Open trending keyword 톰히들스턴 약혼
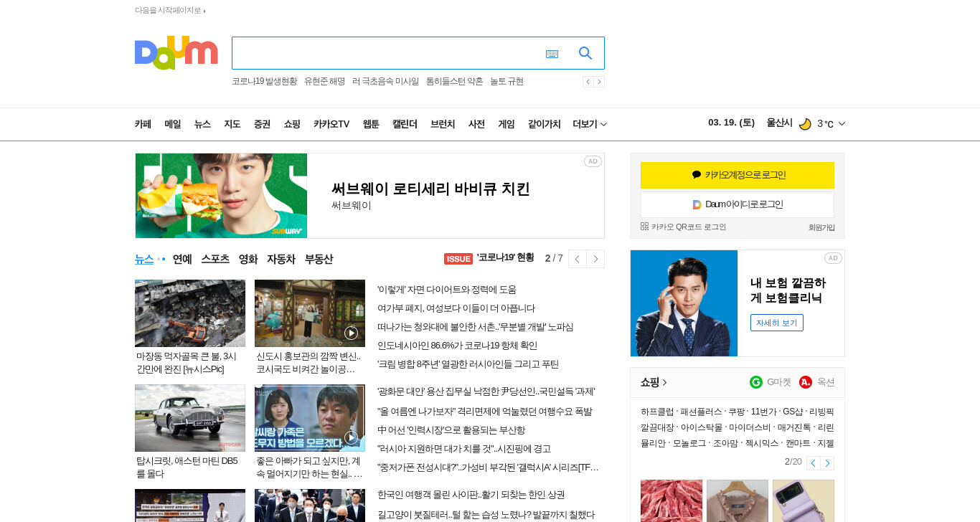 [455, 82]
